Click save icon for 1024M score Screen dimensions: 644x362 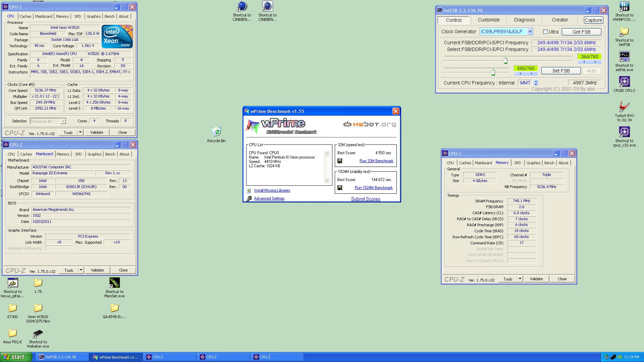(x=340, y=188)
